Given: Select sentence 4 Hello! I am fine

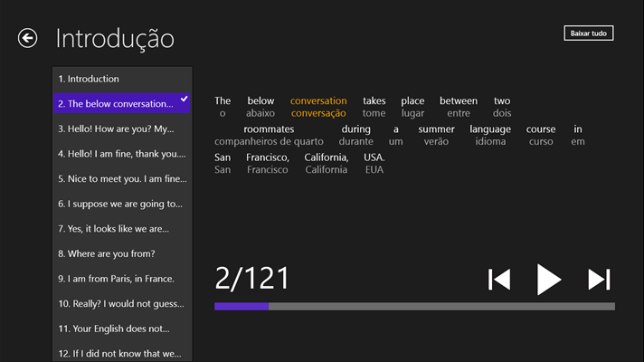Looking at the screenshot, I should click(122, 154).
